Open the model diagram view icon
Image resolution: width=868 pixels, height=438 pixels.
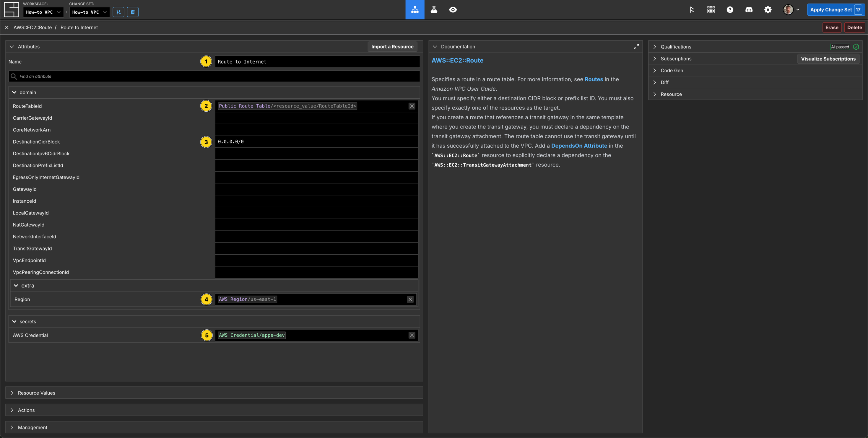[x=415, y=9]
